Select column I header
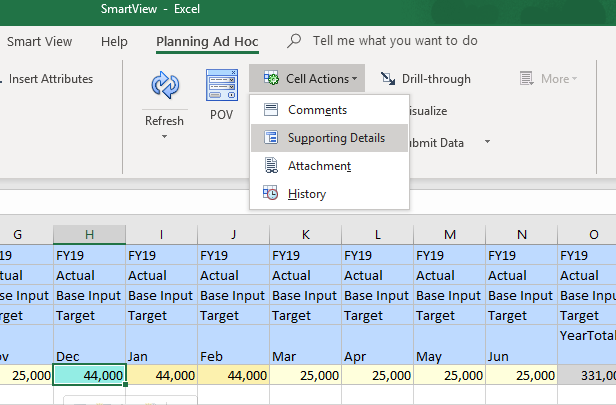 tap(161, 235)
